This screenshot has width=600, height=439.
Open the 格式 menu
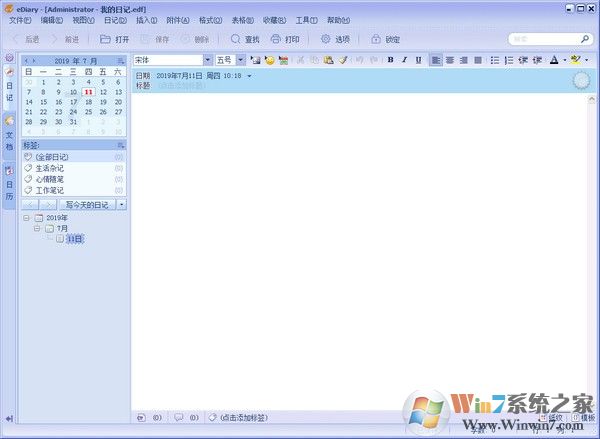pyautogui.click(x=210, y=20)
